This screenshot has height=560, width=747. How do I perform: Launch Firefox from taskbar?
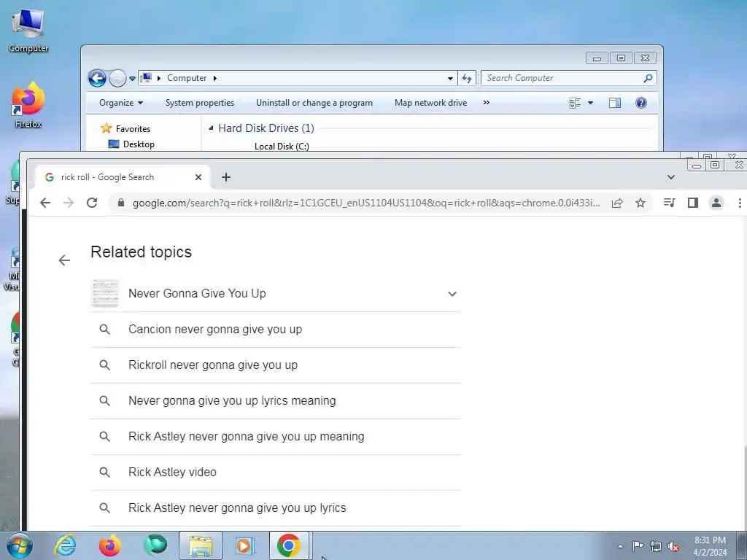click(x=110, y=545)
